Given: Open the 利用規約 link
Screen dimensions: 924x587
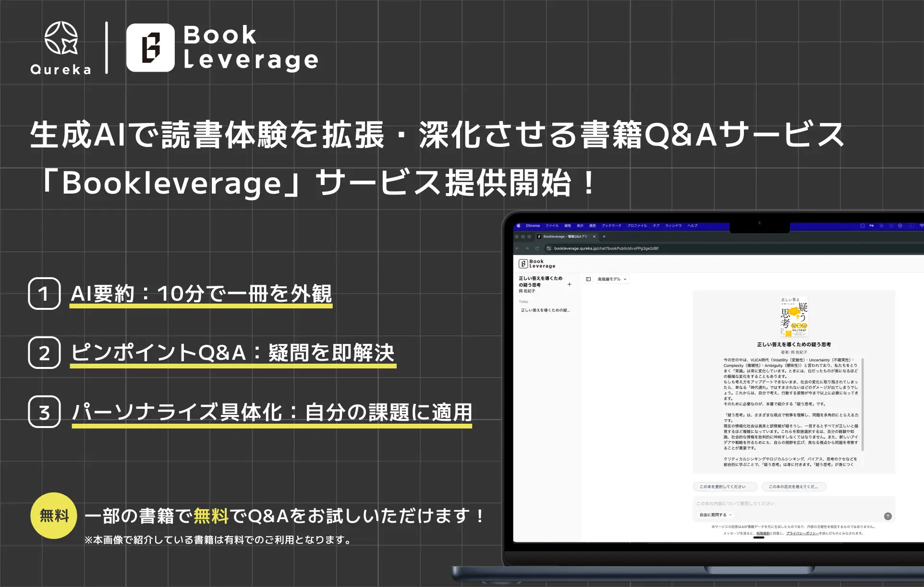Looking at the screenshot, I should [763, 533].
